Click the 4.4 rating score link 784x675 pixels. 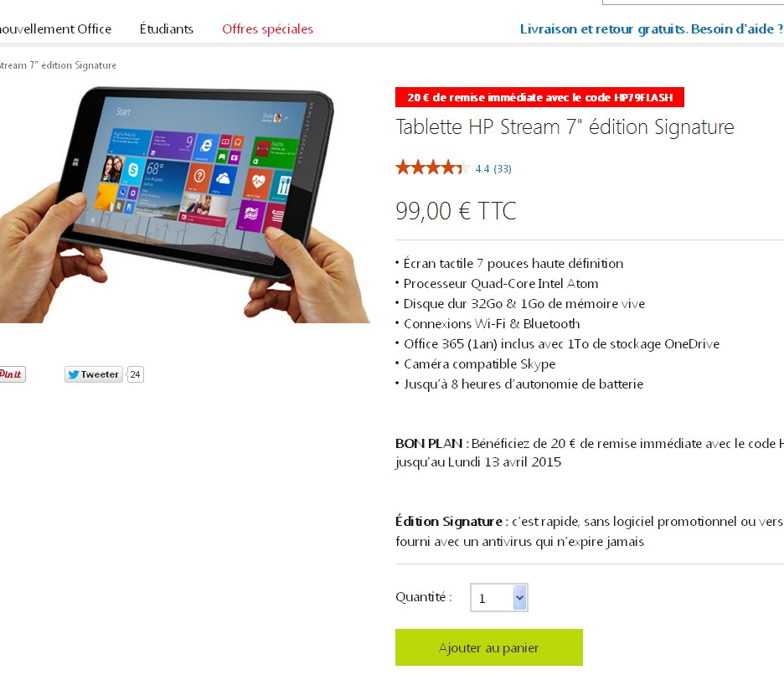point(482,169)
